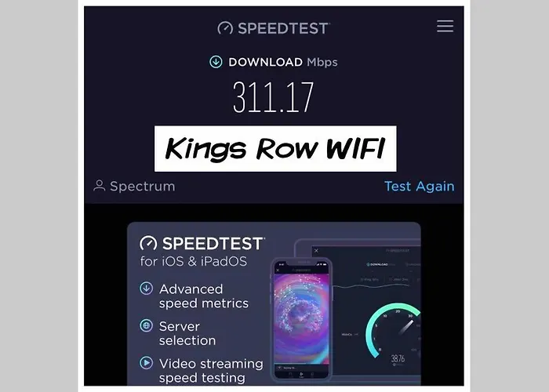Viewport: 549px width, 392px height.
Task: Click the Speedtest gauge logo in the ad
Action: (x=148, y=243)
